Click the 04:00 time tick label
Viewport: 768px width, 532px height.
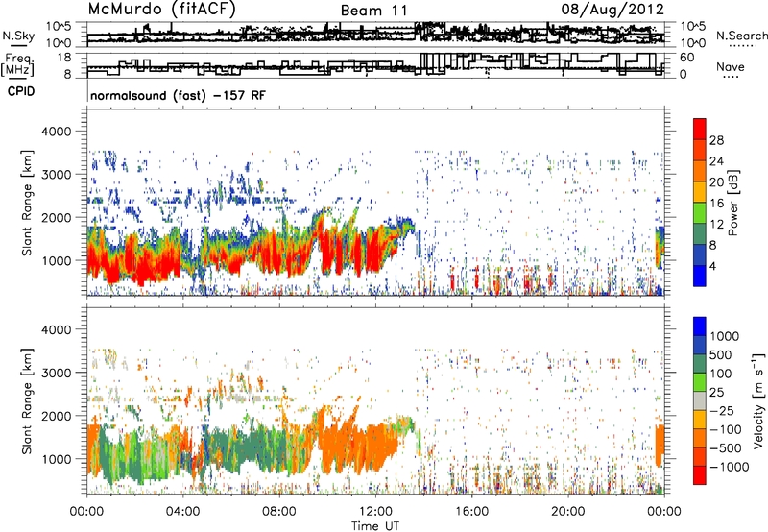click(182, 512)
